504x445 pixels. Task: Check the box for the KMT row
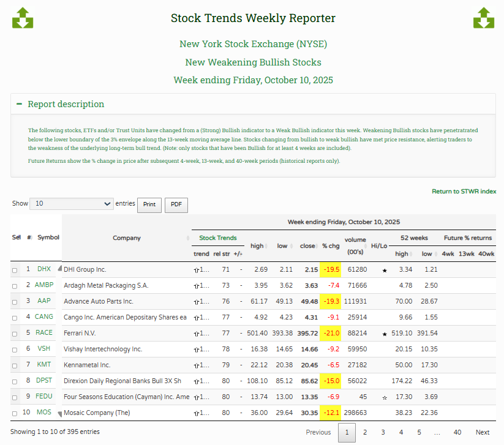point(15,365)
